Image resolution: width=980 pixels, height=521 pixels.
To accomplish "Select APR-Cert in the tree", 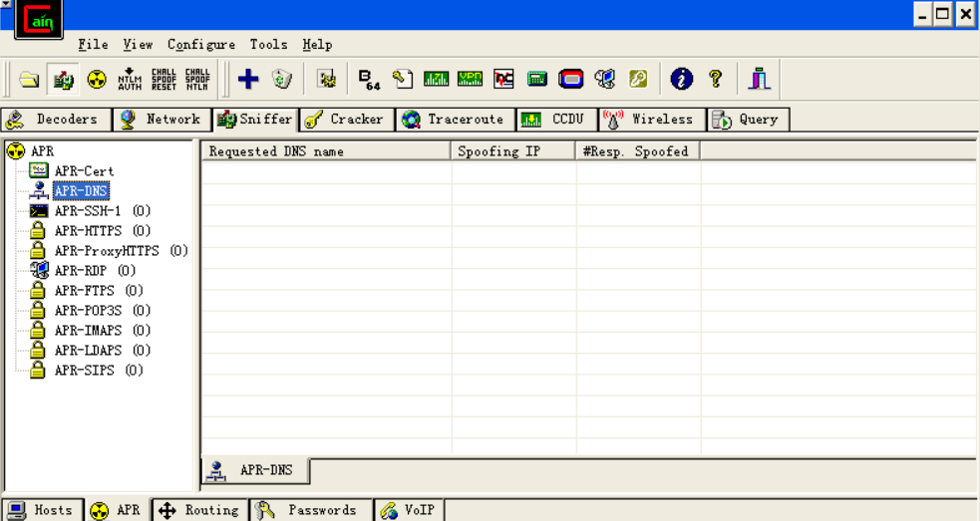I will pyautogui.click(x=85, y=171).
